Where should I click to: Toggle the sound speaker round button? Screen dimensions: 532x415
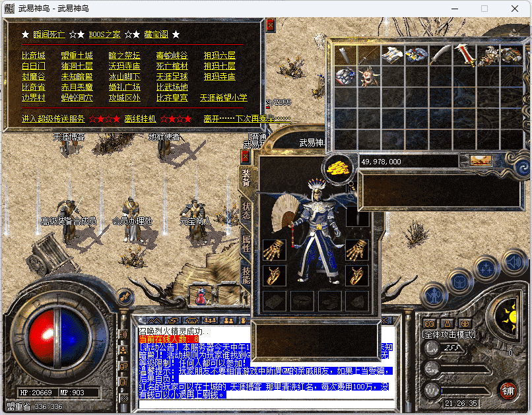[x=515, y=262]
